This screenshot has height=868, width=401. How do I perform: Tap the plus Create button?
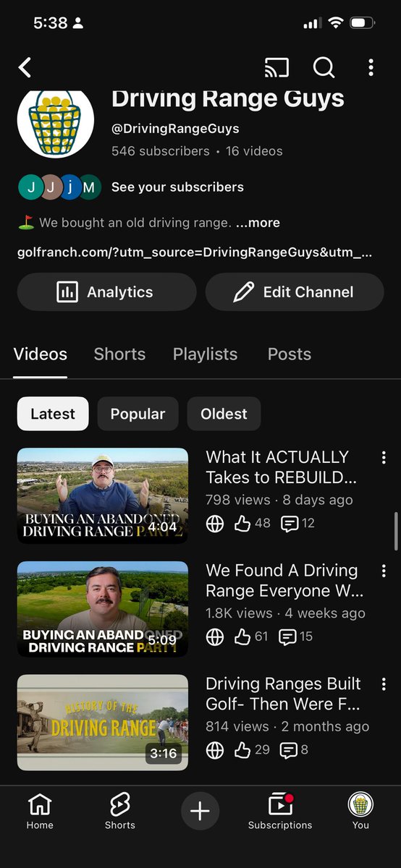tap(200, 811)
